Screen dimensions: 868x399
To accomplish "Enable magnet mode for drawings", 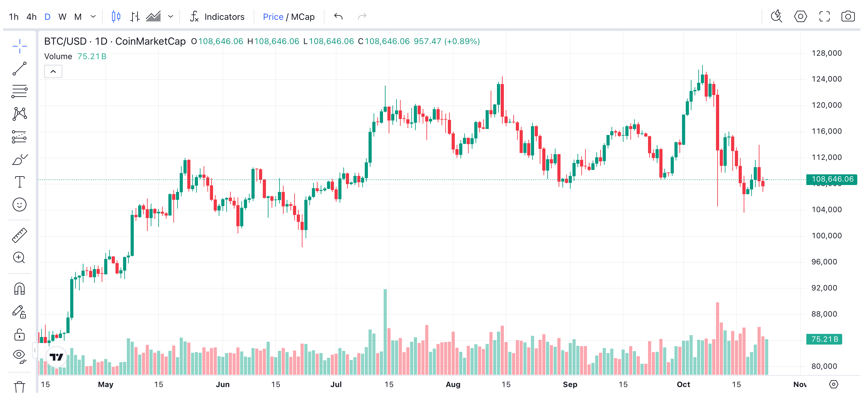I will [20, 289].
